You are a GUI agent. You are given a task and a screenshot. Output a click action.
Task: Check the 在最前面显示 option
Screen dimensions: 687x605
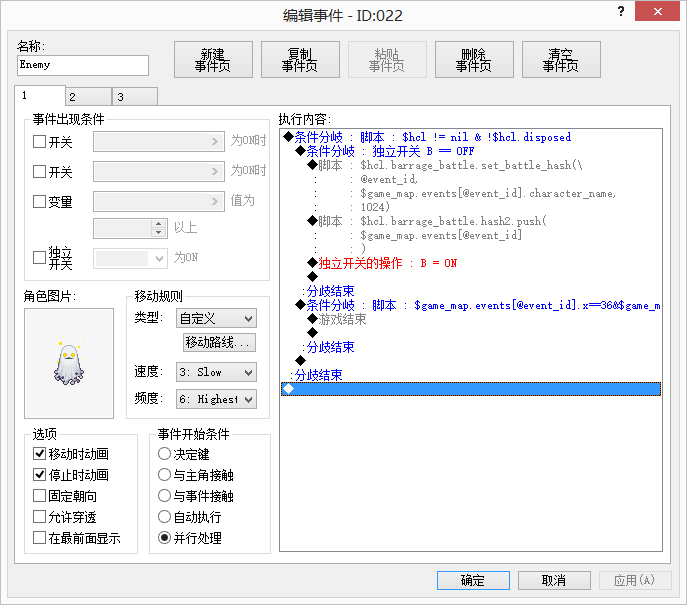pos(39,538)
